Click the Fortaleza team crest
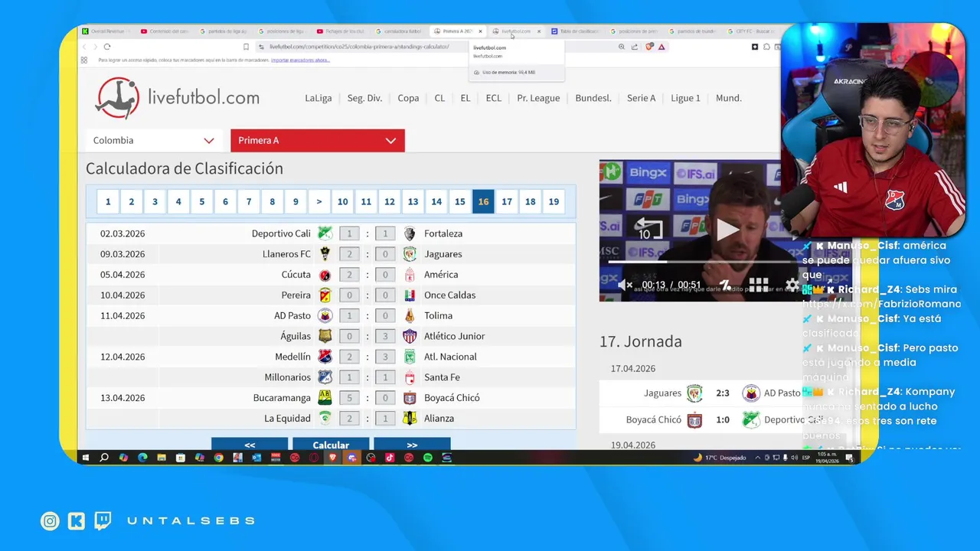This screenshot has width=980, height=551. (410, 233)
